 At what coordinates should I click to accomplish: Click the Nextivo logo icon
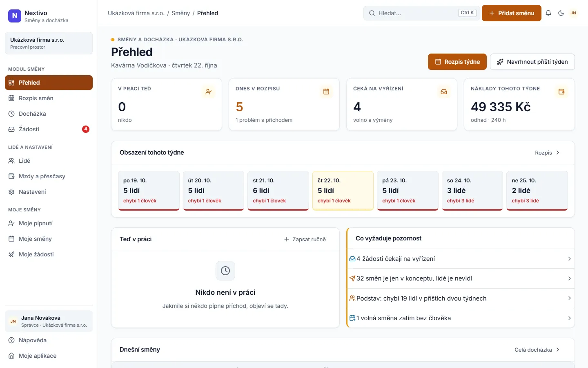(x=15, y=16)
